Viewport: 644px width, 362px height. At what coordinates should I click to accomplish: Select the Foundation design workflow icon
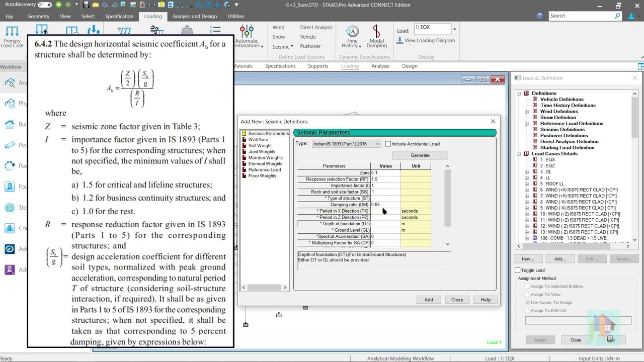10,187
